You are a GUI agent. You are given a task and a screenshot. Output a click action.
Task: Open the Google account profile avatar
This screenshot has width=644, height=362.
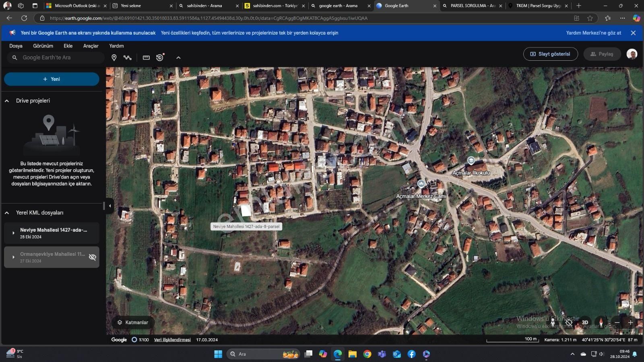(x=632, y=54)
